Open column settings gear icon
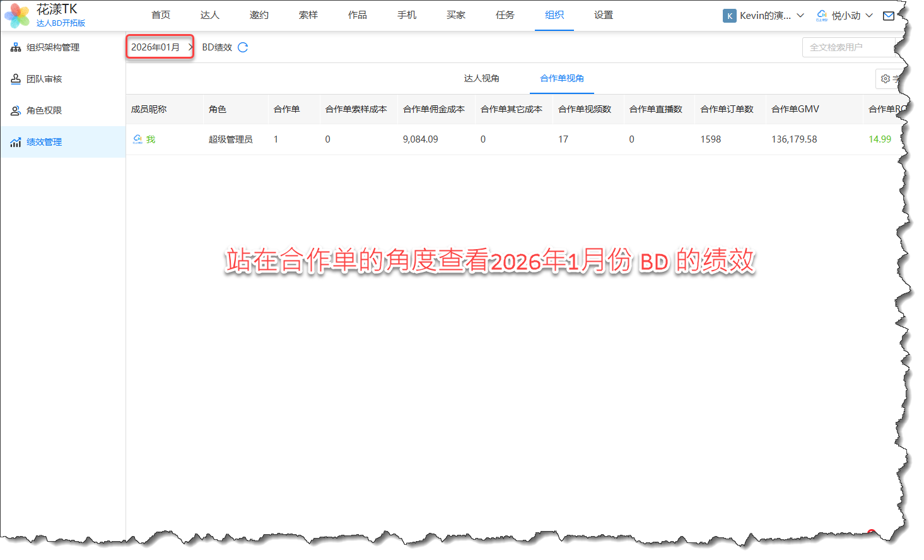 [886, 79]
